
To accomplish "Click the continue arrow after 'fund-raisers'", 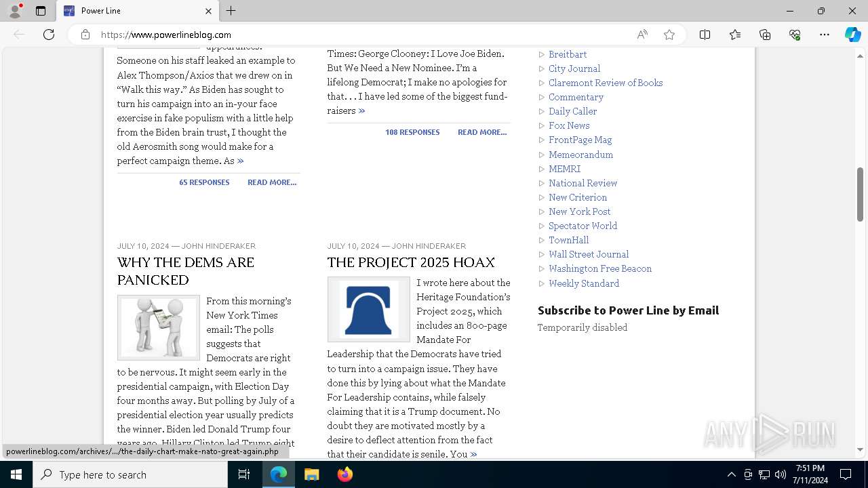I will tap(361, 110).
